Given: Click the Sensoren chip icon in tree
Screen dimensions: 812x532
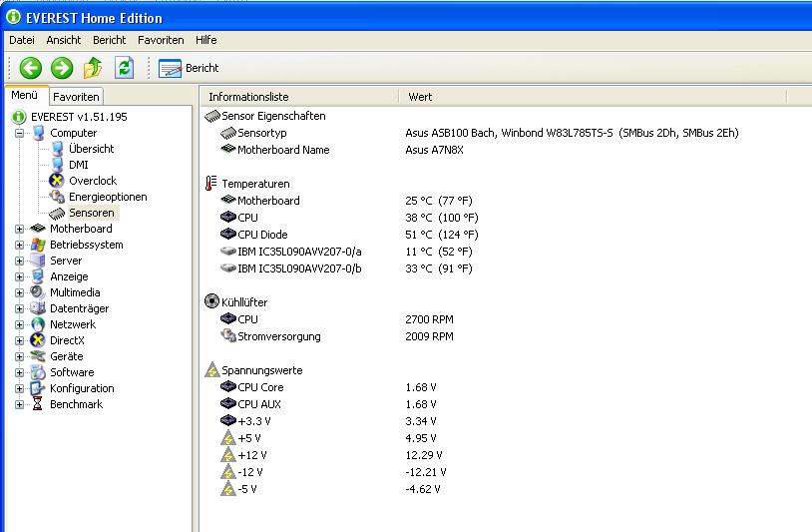Looking at the screenshot, I should pyautogui.click(x=57, y=213).
